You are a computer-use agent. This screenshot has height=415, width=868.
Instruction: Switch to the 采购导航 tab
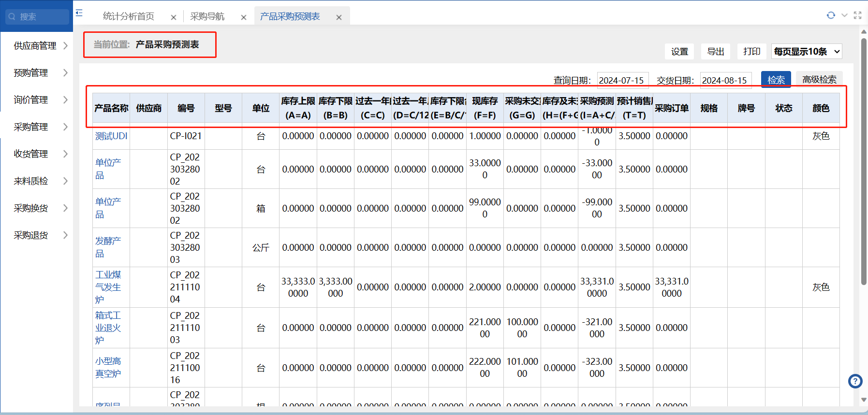(x=207, y=16)
